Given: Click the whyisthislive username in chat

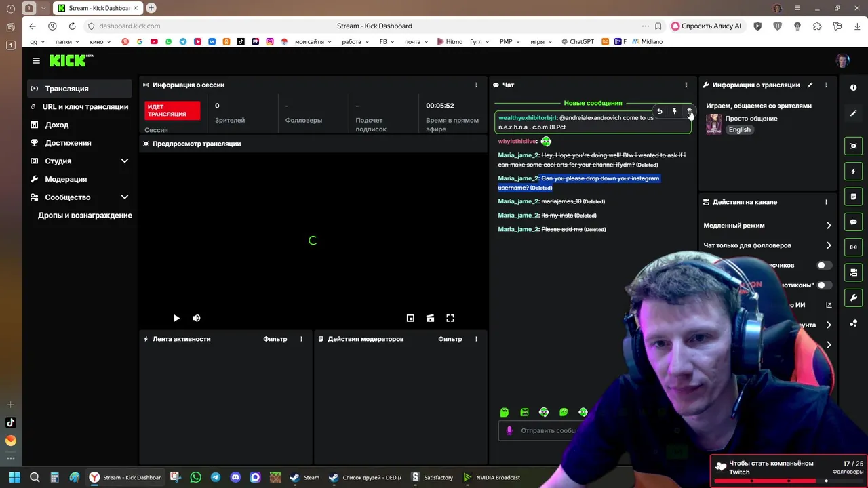Looking at the screenshot, I should click(517, 141).
